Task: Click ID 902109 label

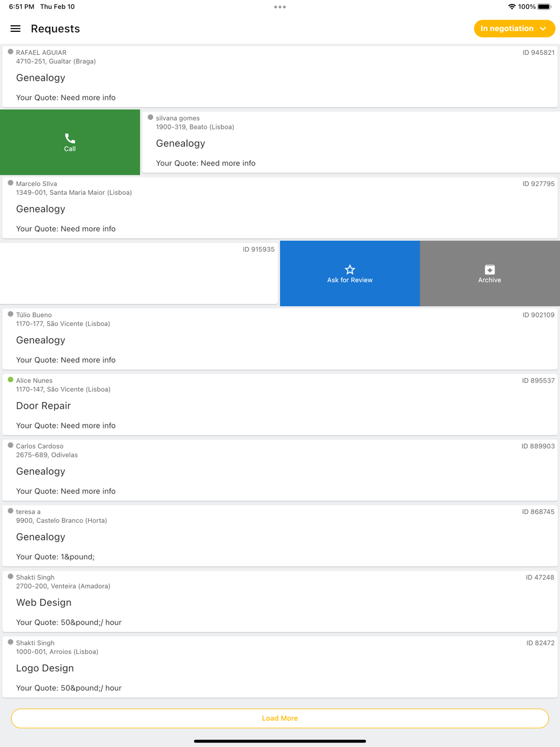Action: 538,315
